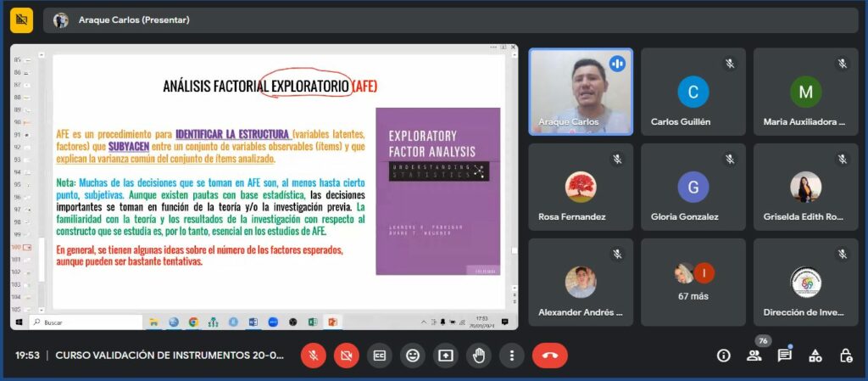Open Excel icon in shared taskbar
This screenshot has width=868, height=381.
tap(313, 322)
